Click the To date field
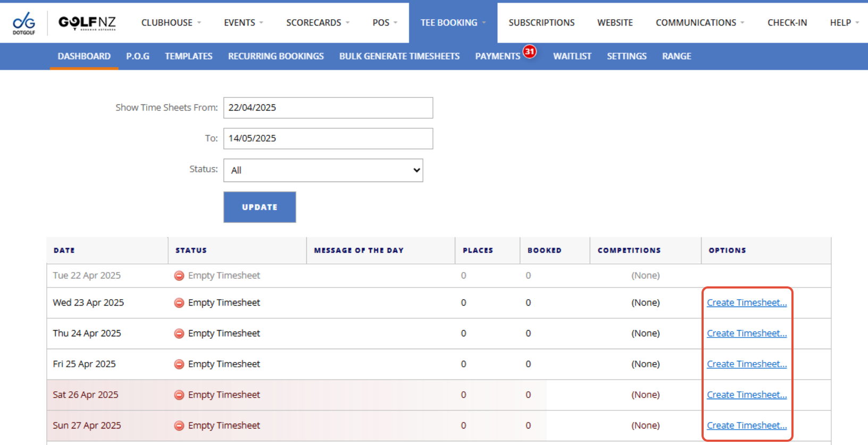 (328, 138)
